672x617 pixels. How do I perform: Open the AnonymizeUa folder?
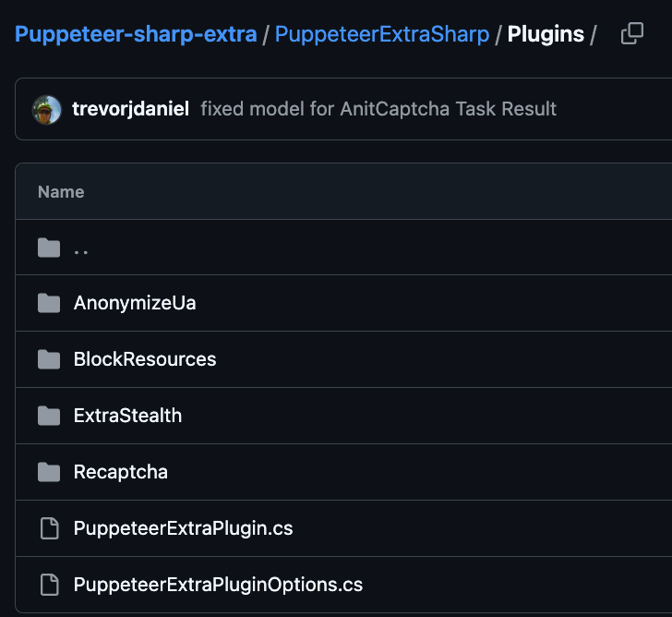[135, 303]
